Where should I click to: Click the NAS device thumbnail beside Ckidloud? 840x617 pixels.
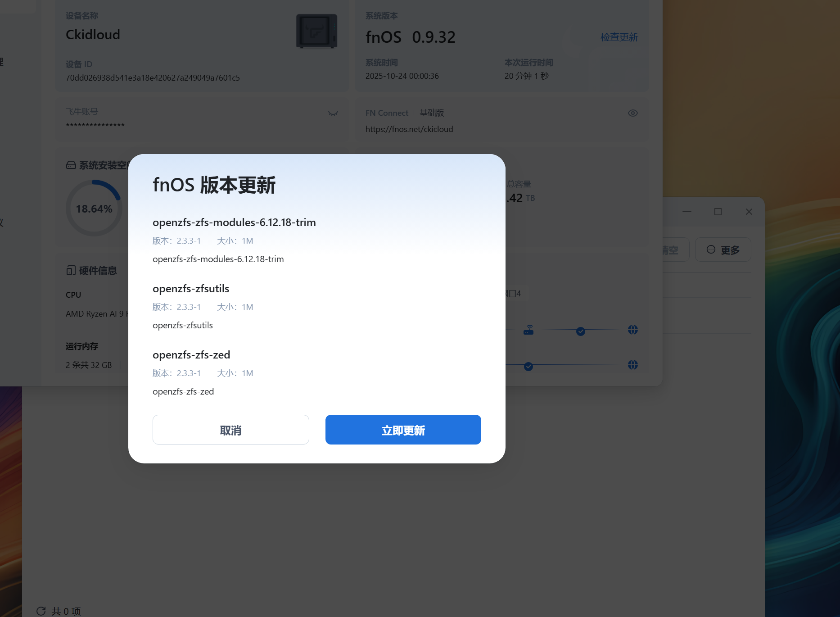tap(316, 31)
